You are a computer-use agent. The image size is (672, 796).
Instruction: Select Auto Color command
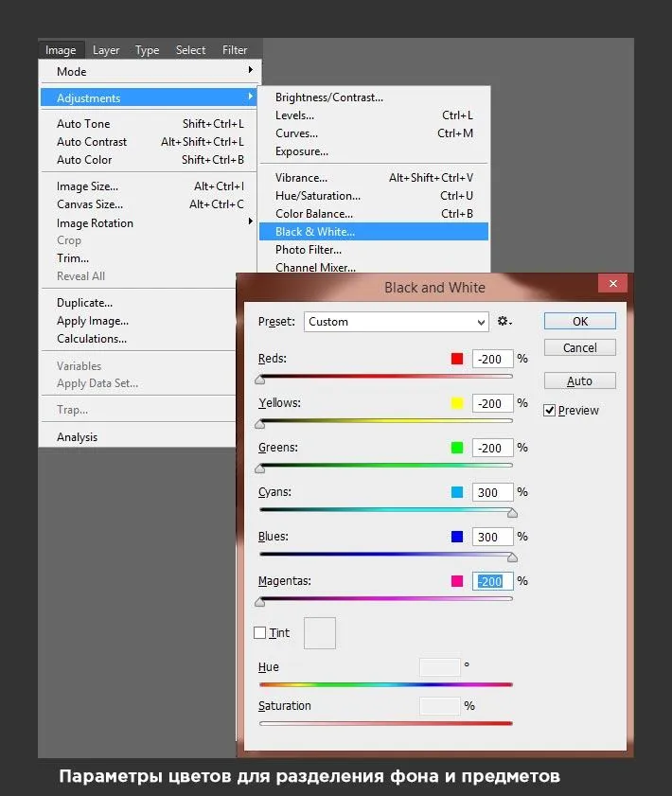tap(150, 159)
